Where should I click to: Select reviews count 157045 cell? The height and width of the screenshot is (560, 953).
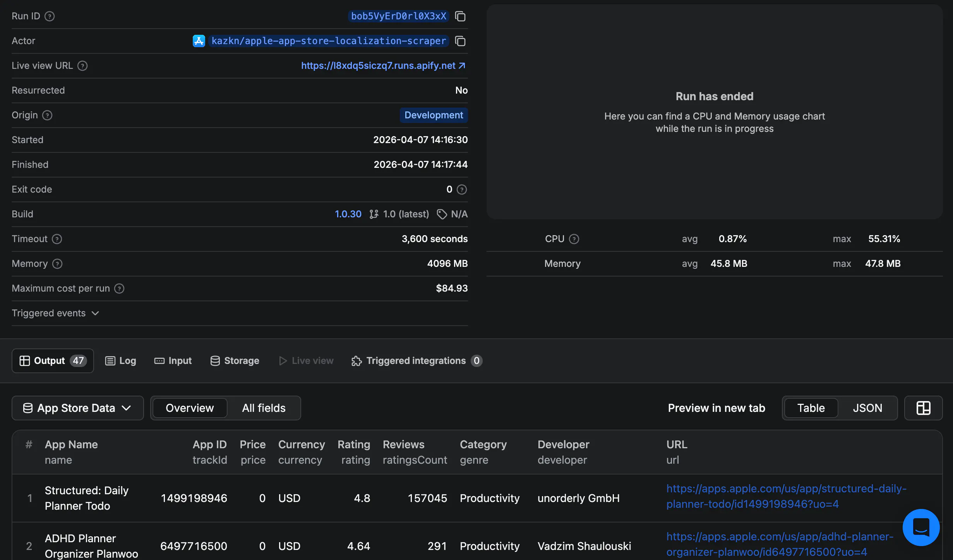pos(427,498)
